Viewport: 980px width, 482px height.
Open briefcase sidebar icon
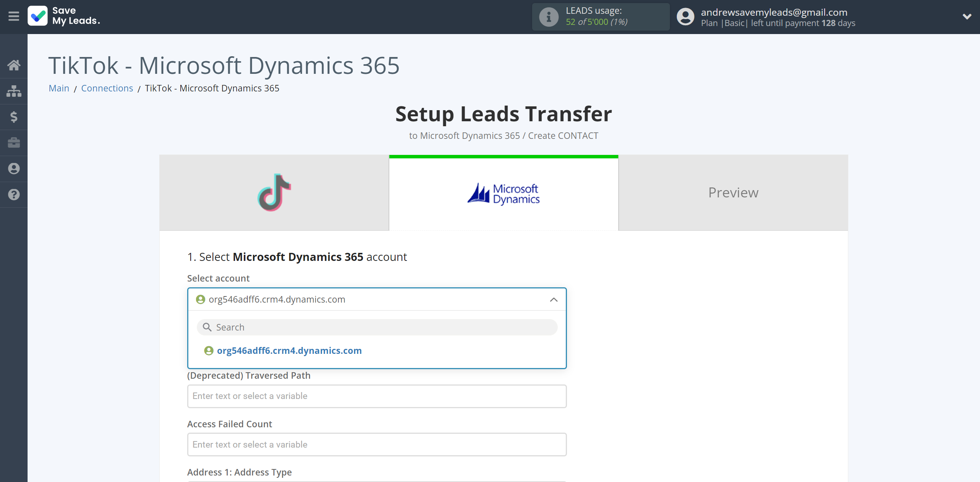(x=14, y=143)
